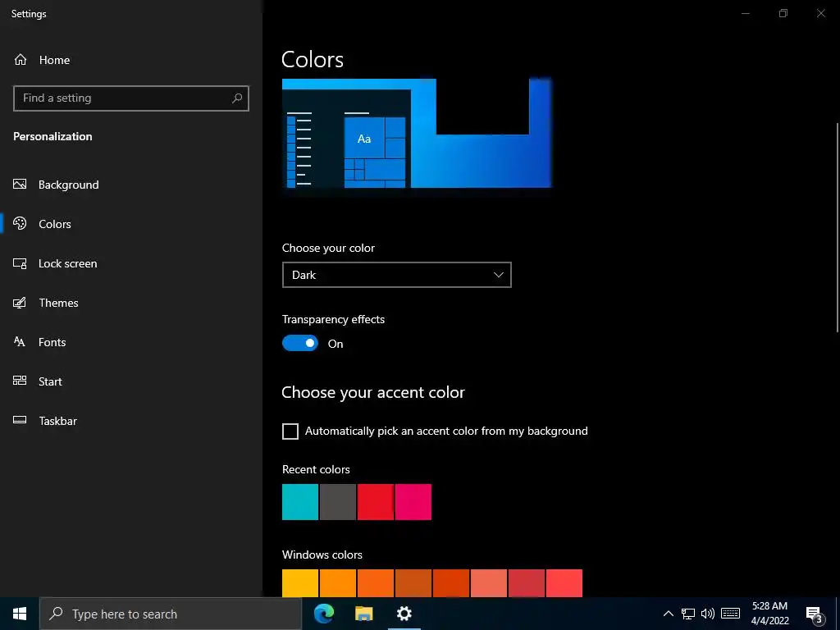Screen dimensions: 840x630
Task: Click the clock showing 5:28 AM
Action: point(769,614)
